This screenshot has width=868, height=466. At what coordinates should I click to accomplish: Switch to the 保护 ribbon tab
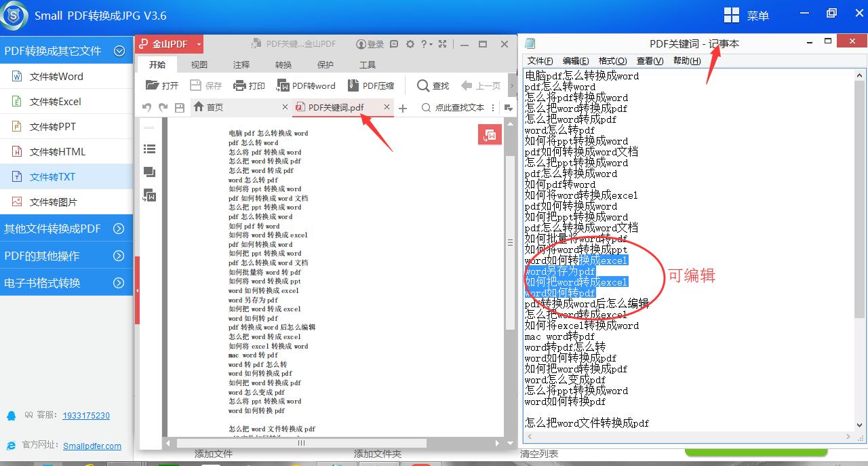click(x=325, y=64)
